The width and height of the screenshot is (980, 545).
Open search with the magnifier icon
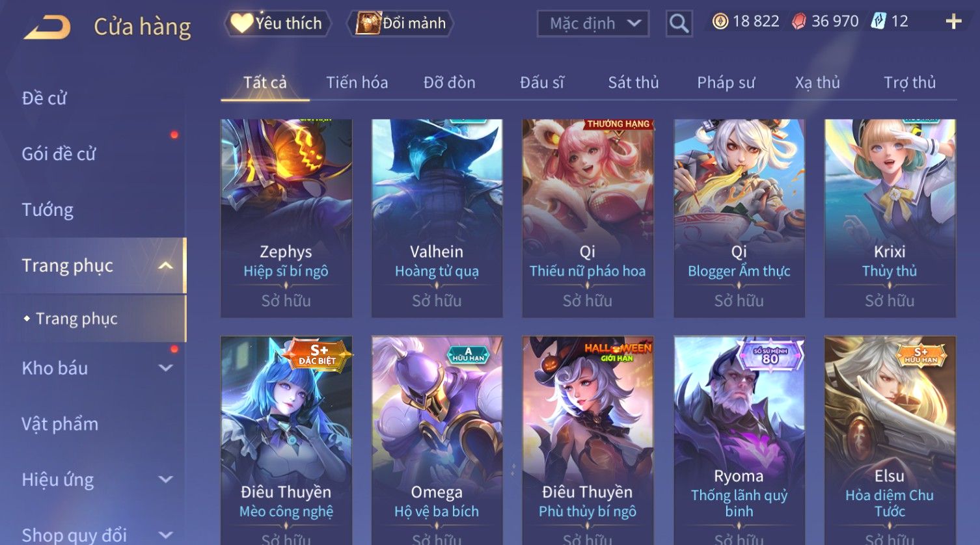[679, 23]
